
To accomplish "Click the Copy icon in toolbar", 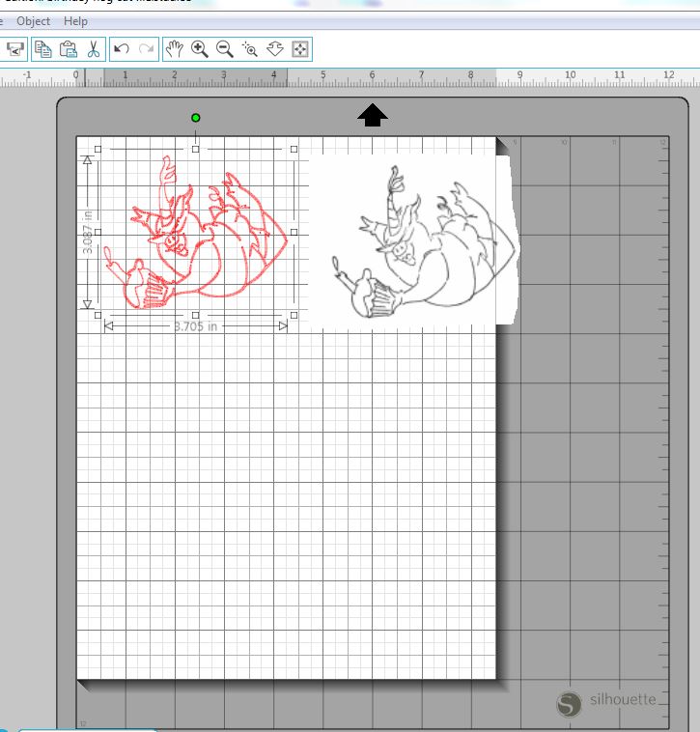I will coord(43,48).
